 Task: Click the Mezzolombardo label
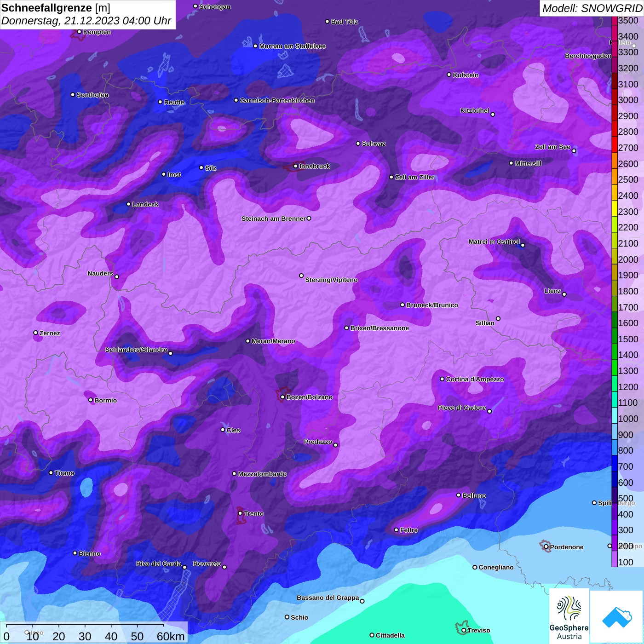(262, 474)
